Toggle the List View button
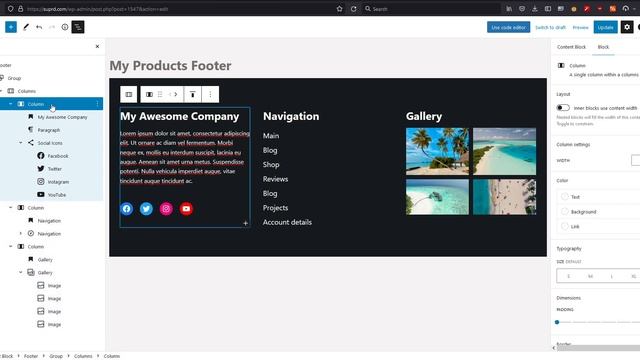 78,27
